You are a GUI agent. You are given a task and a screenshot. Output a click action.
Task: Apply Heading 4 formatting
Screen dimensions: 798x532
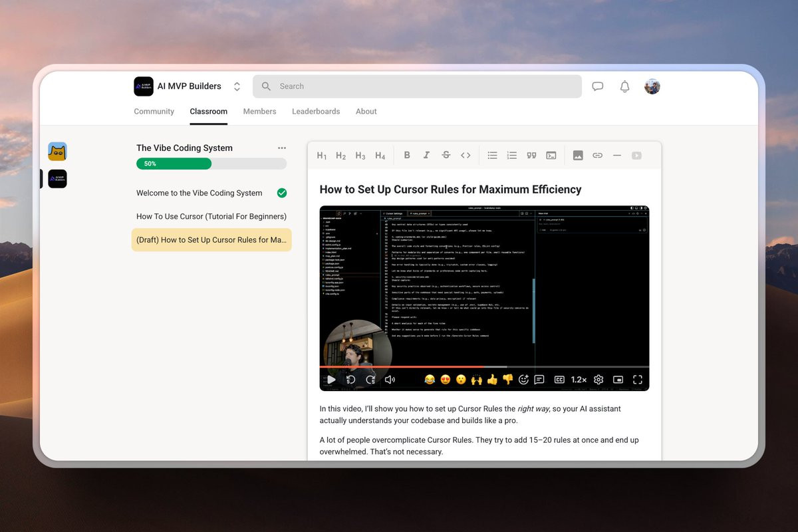point(380,156)
